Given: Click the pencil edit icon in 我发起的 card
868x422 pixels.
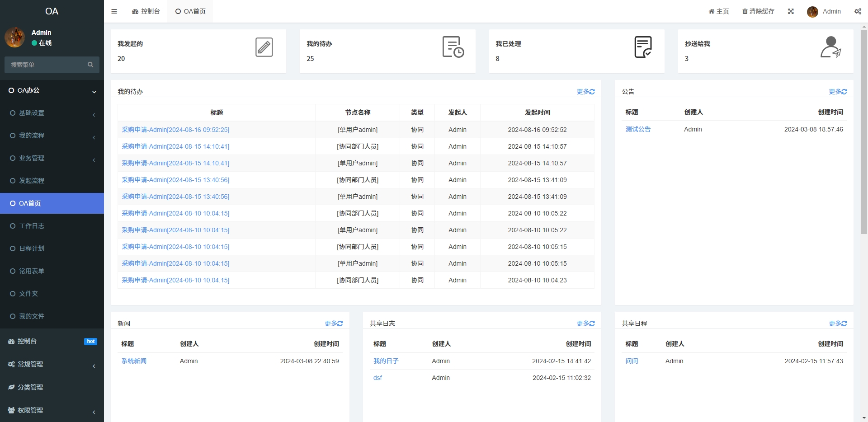Looking at the screenshot, I should [x=264, y=47].
